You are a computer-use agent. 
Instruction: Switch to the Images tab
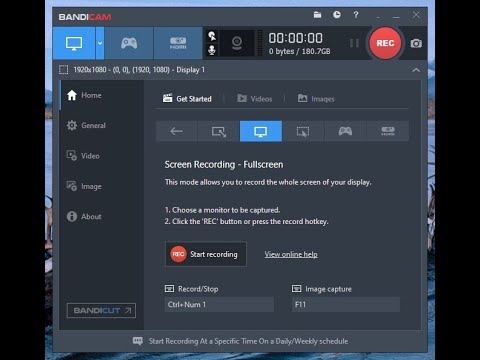point(316,99)
